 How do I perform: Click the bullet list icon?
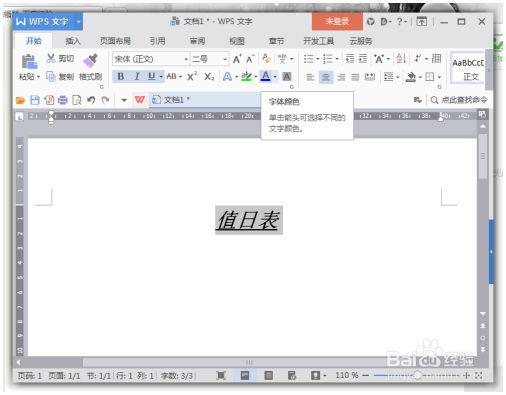coord(308,59)
